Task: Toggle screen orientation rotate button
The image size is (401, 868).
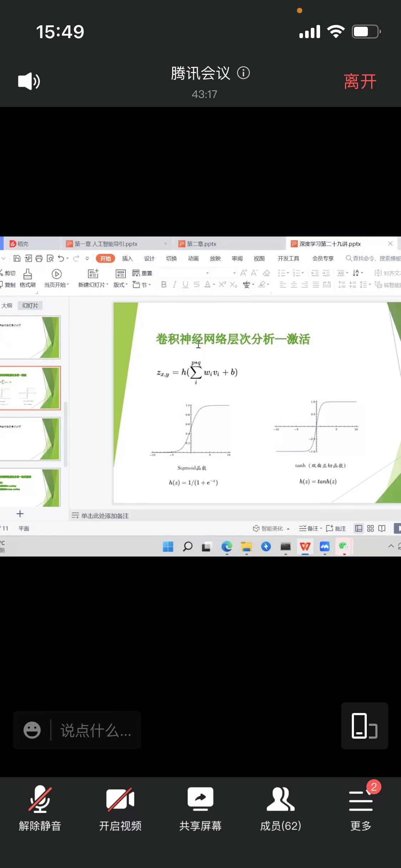Action: click(x=364, y=726)
